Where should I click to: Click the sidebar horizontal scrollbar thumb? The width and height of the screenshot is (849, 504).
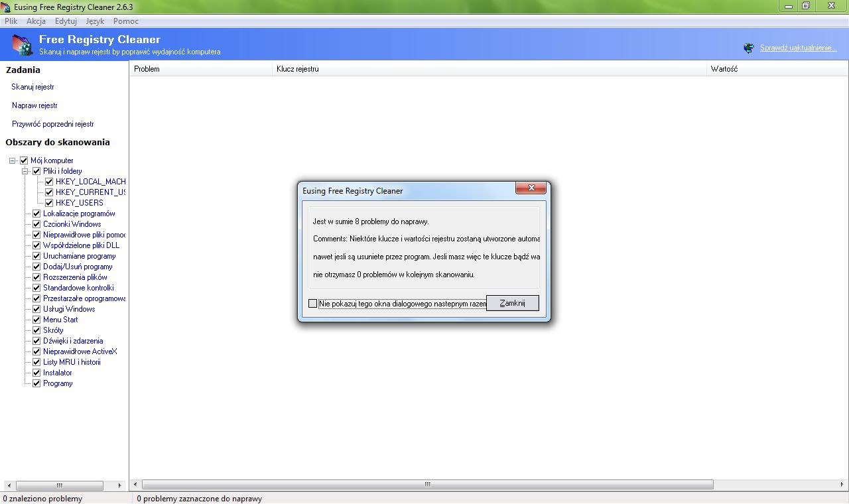60,485
